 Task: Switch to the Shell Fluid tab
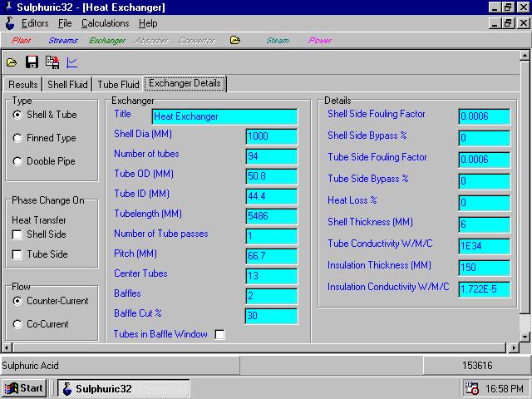67,84
